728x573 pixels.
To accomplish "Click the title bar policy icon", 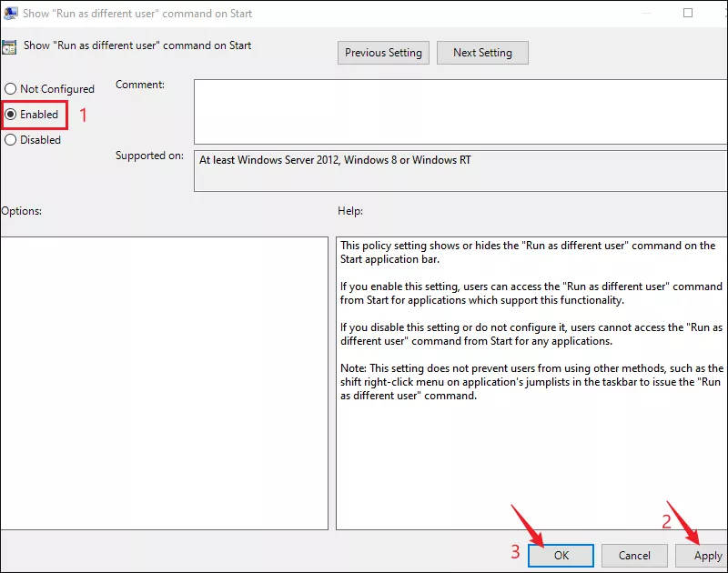I will (x=11, y=13).
